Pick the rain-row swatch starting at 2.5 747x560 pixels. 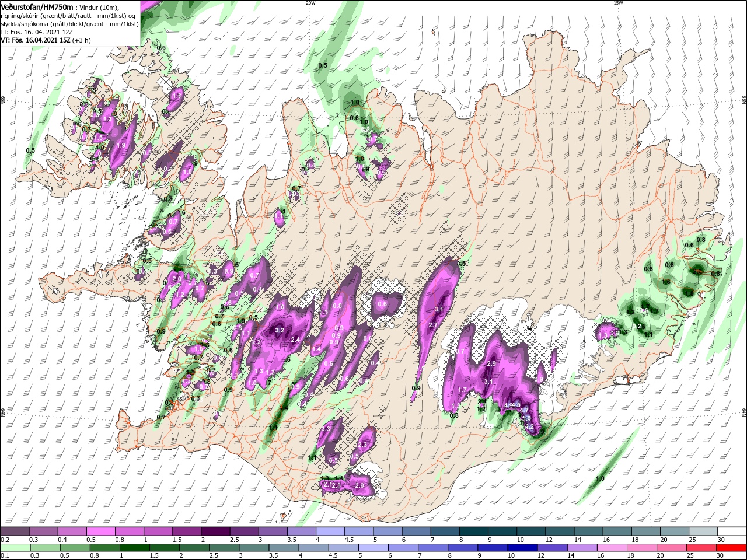(x=225, y=548)
